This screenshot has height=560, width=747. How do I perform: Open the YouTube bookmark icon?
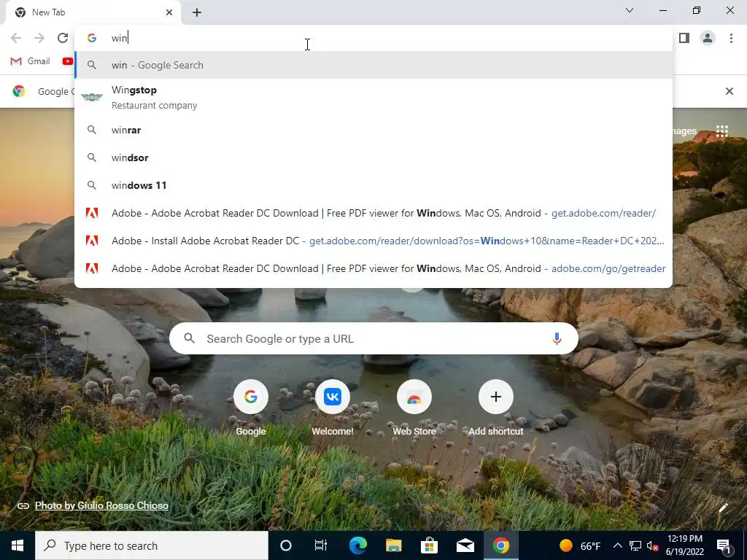(68, 61)
